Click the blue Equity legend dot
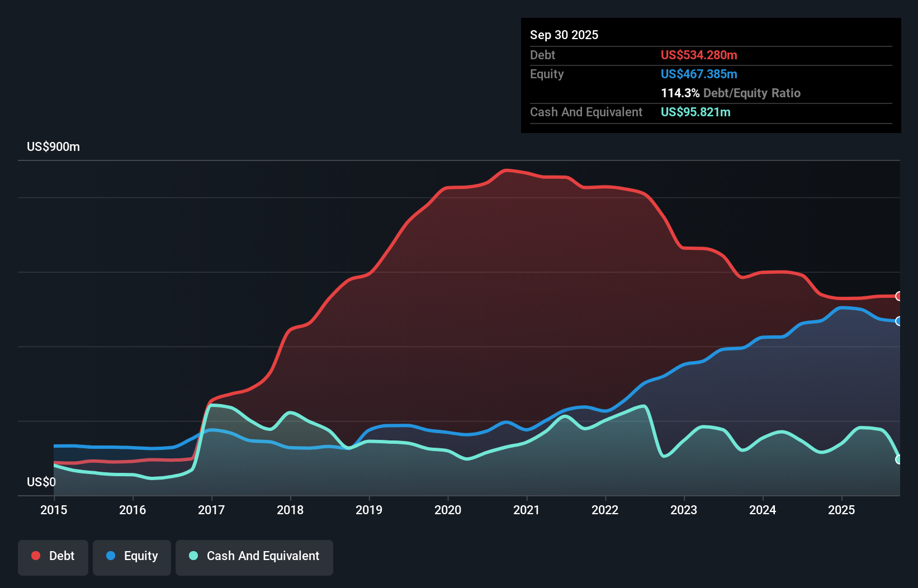918x588 pixels. [x=111, y=556]
